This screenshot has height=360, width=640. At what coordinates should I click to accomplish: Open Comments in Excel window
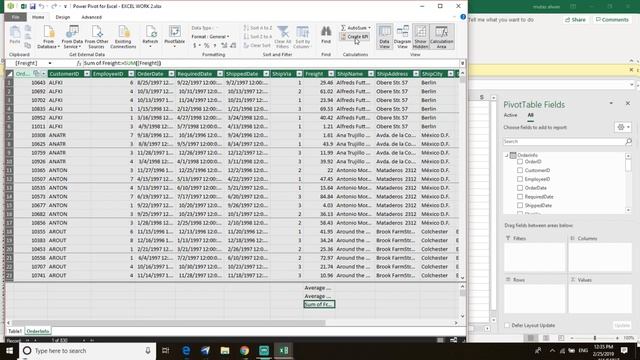612,20
